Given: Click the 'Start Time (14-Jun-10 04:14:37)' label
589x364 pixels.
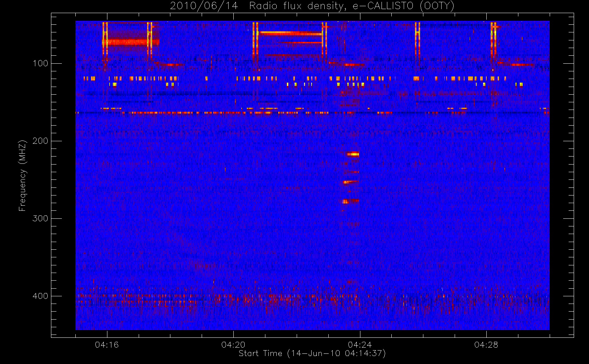Looking at the screenshot, I should pyautogui.click(x=312, y=353).
